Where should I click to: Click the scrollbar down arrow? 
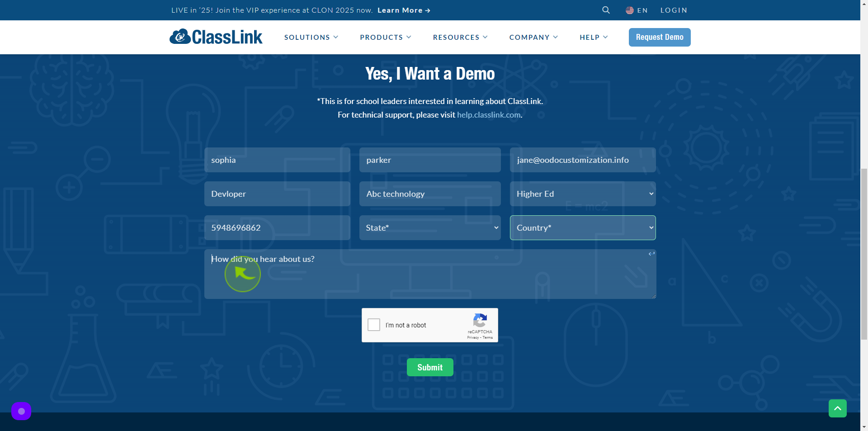[864, 426]
